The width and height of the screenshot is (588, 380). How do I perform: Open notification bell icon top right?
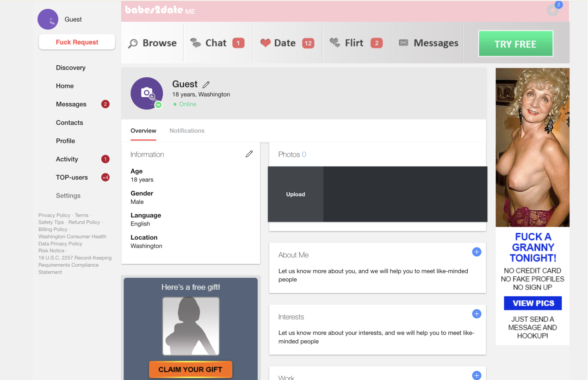point(553,9)
